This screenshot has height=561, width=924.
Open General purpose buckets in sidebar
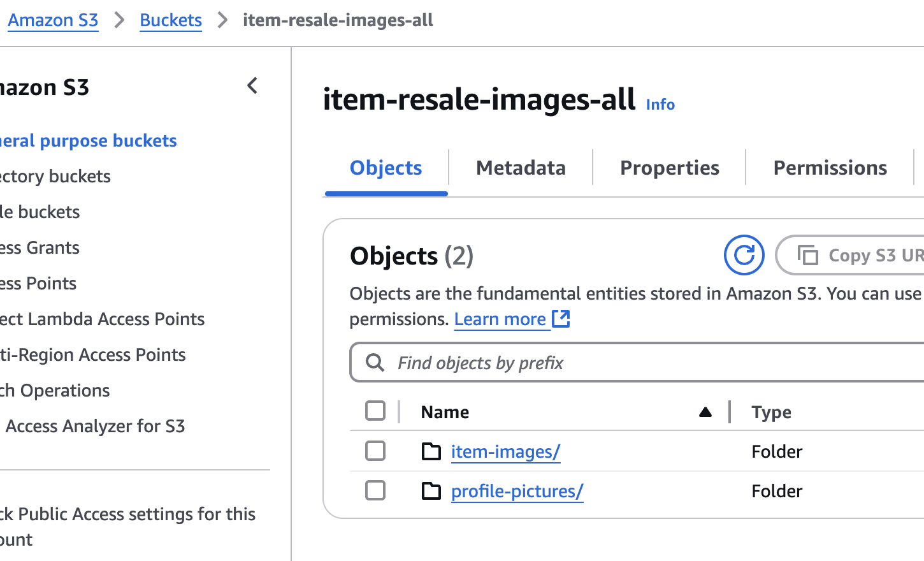(x=88, y=140)
